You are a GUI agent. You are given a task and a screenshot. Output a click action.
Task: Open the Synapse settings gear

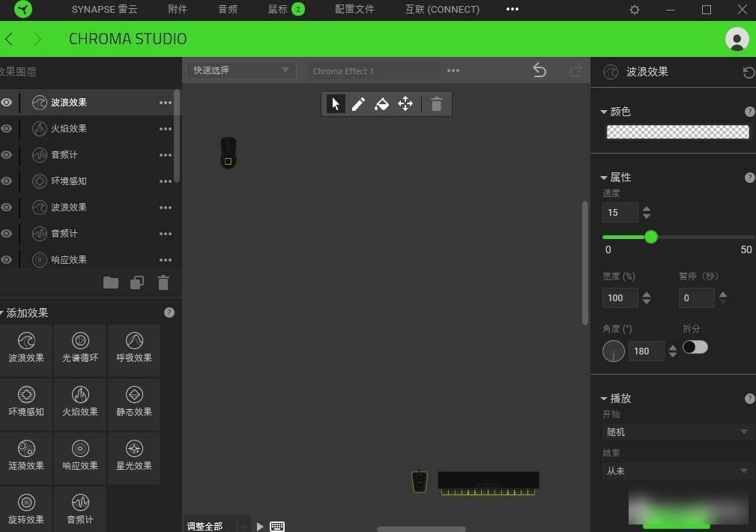coord(635,10)
